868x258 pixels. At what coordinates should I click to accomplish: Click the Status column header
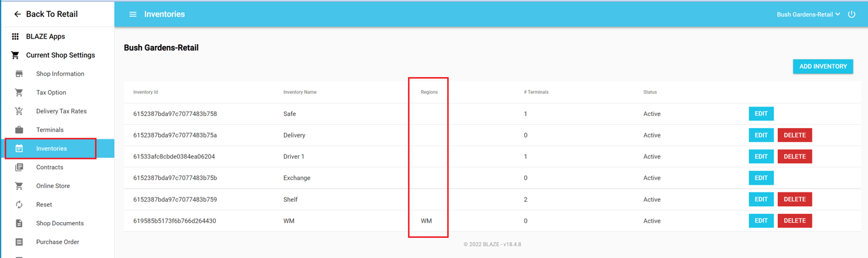(650, 92)
